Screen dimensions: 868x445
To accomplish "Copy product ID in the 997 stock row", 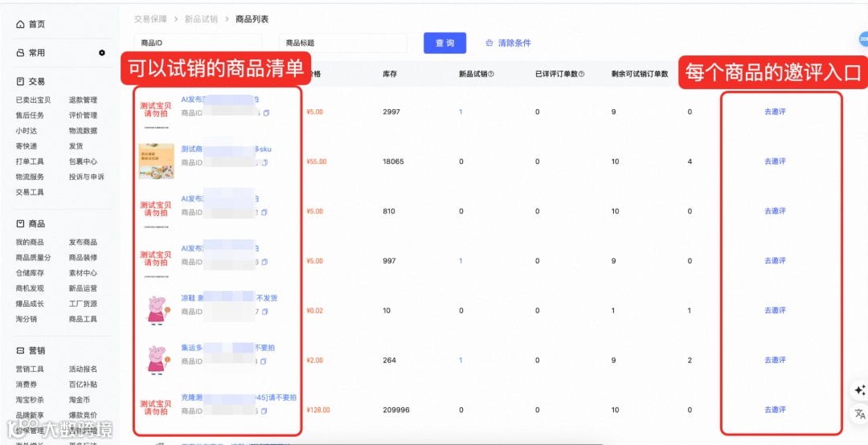I will click(265, 262).
